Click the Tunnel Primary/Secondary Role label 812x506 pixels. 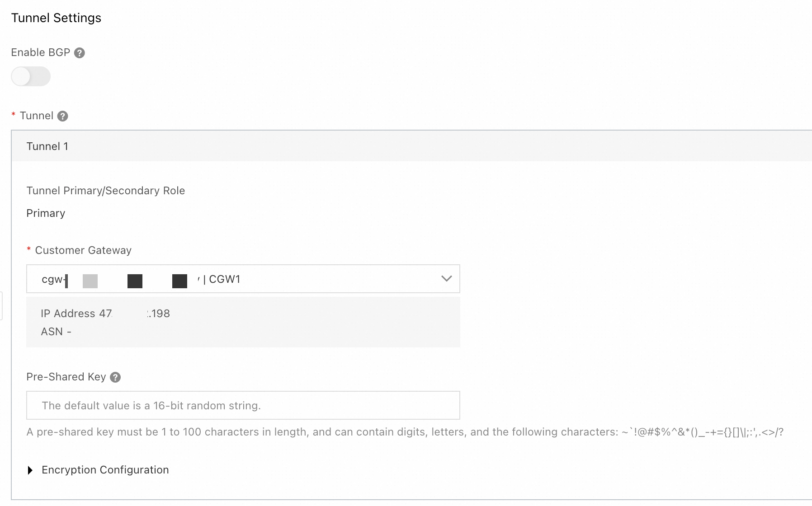105,191
